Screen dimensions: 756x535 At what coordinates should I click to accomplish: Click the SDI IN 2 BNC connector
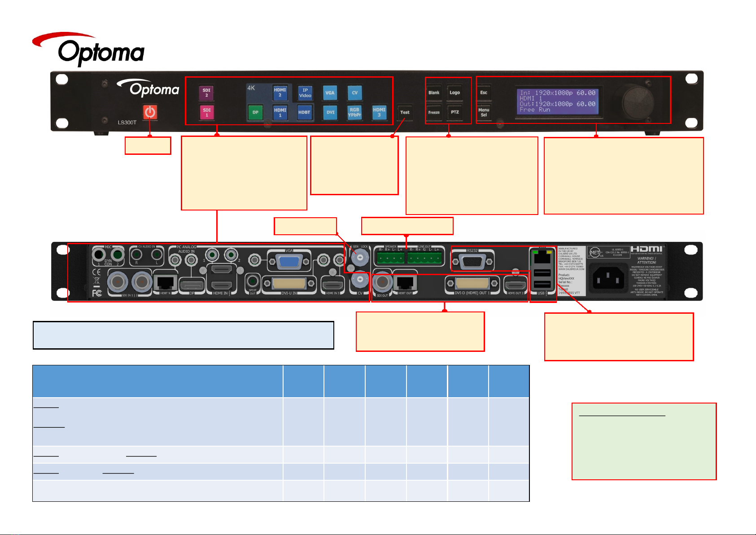(142, 282)
